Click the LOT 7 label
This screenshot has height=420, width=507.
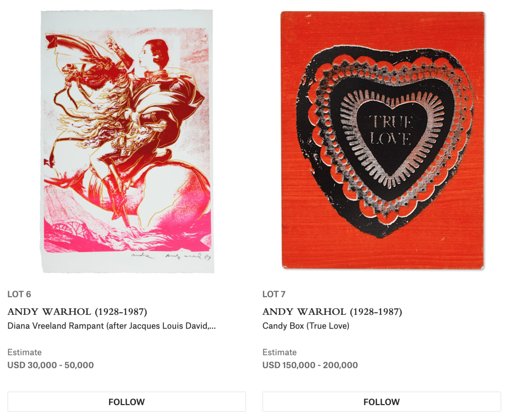click(274, 294)
